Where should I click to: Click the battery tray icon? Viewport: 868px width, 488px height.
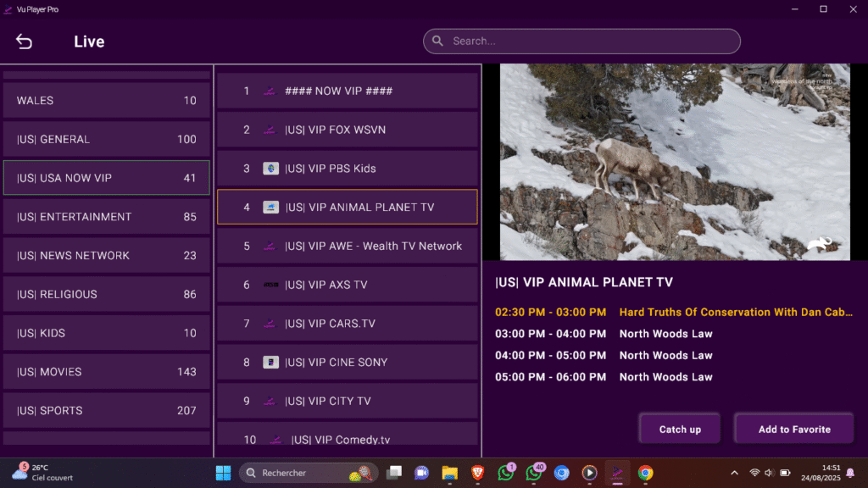785,473
